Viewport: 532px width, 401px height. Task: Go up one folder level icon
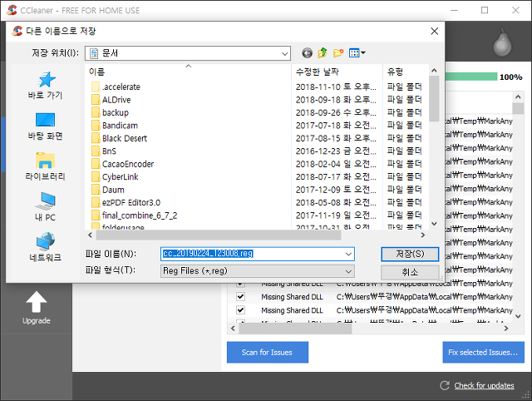[323, 53]
